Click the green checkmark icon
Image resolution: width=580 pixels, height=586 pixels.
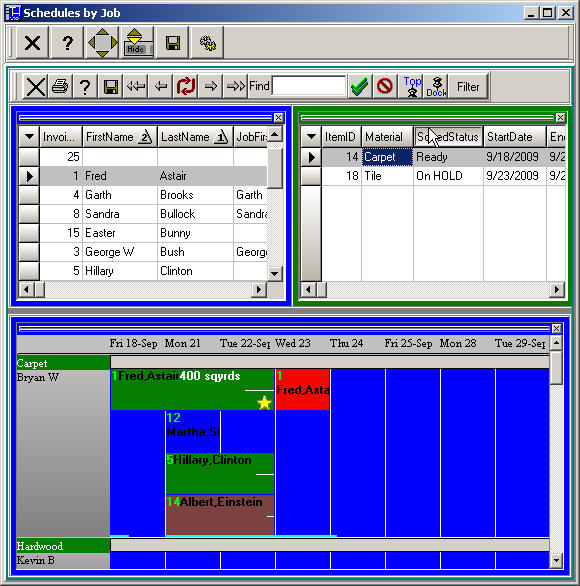[x=360, y=87]
